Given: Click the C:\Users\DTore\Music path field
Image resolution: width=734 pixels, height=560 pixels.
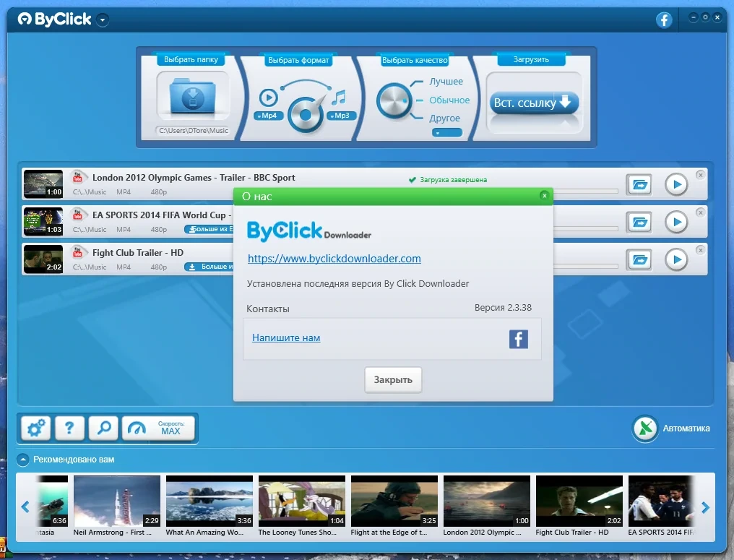Looking at the screenshot, I should point(194,131).
